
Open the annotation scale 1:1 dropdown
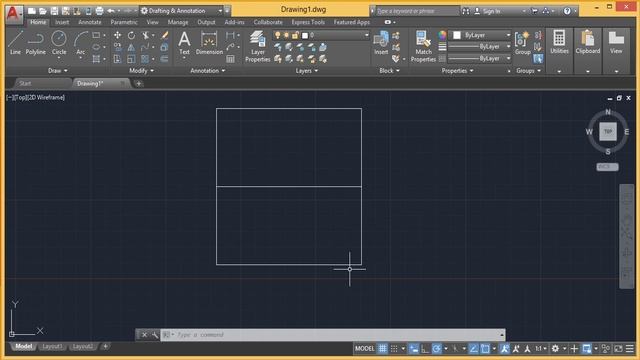tap(541, 349)
